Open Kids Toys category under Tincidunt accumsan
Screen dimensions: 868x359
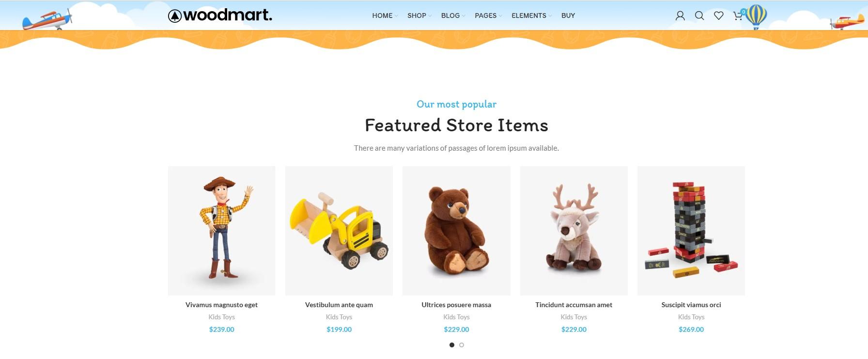click(574, 317)
